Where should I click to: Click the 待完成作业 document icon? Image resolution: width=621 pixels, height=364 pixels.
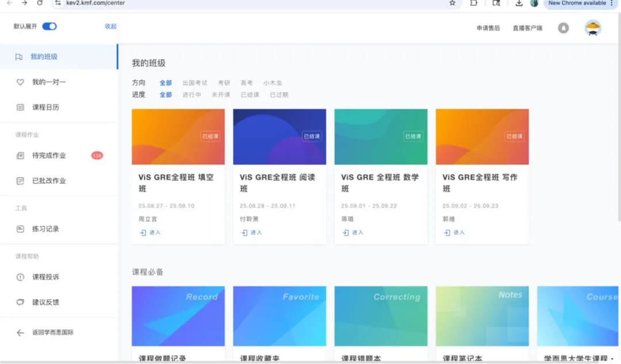pos(20,155)
